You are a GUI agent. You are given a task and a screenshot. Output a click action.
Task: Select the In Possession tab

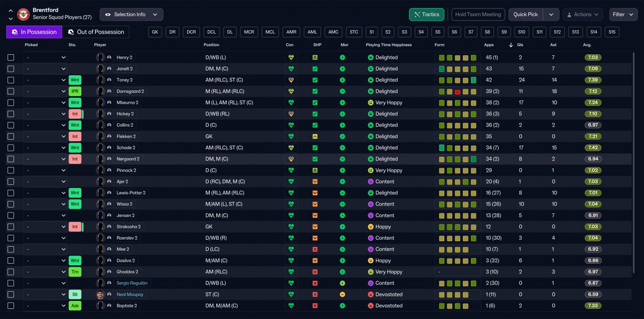pyautogui.click(x=34, y=32)
